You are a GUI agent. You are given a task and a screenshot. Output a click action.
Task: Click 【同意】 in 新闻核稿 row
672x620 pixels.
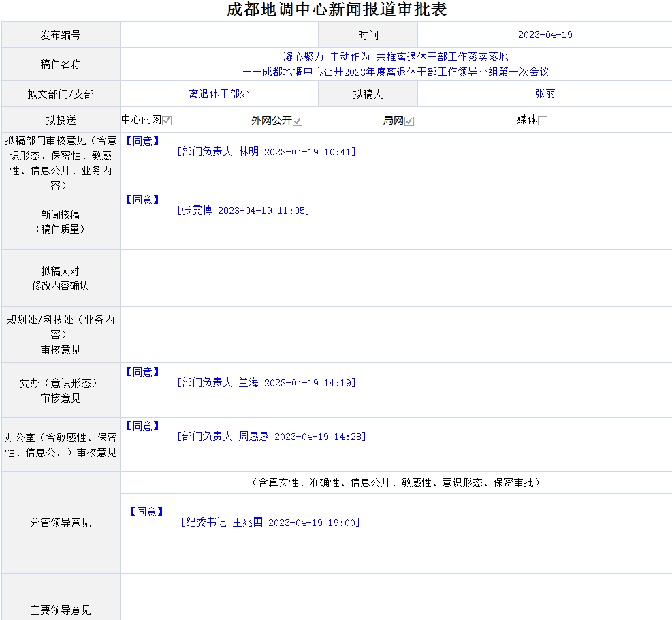coord(142,200)
